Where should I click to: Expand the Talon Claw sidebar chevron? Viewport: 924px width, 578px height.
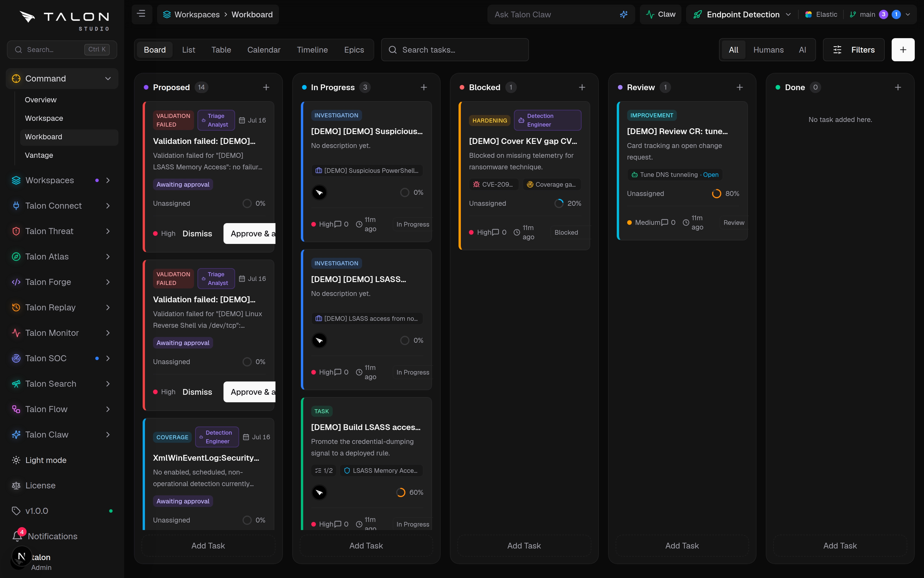(108, 435)
